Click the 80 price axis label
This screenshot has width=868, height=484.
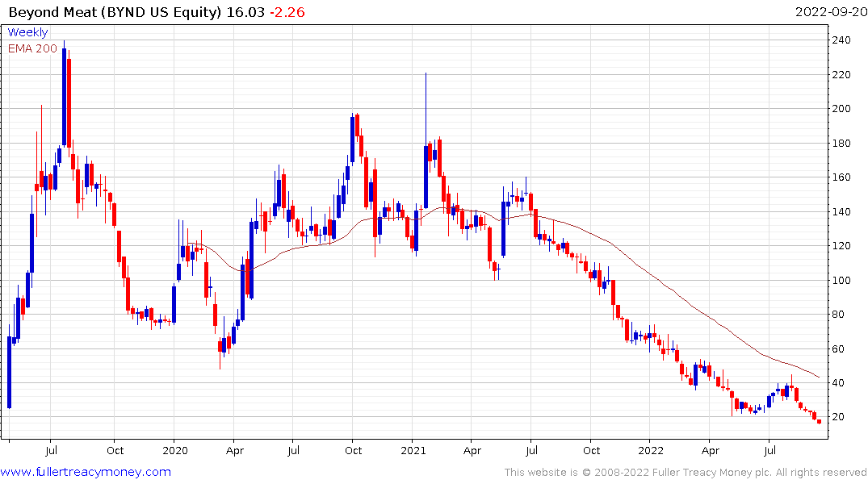point(838,315)
